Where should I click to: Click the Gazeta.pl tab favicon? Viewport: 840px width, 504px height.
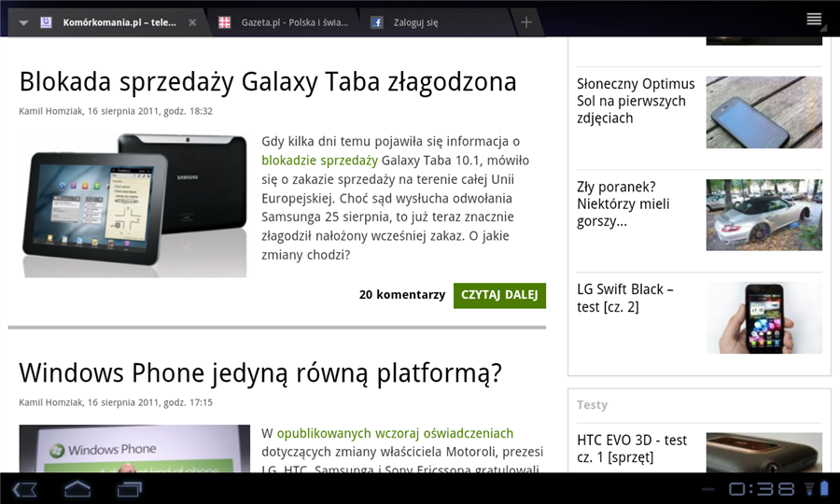point(224,22)
